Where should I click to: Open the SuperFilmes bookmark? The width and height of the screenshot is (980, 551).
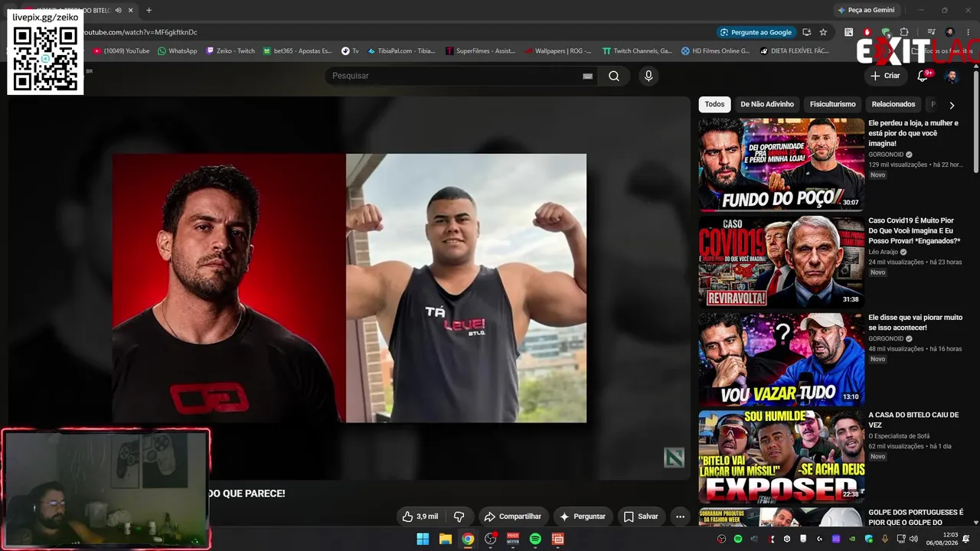coord(480,51)
